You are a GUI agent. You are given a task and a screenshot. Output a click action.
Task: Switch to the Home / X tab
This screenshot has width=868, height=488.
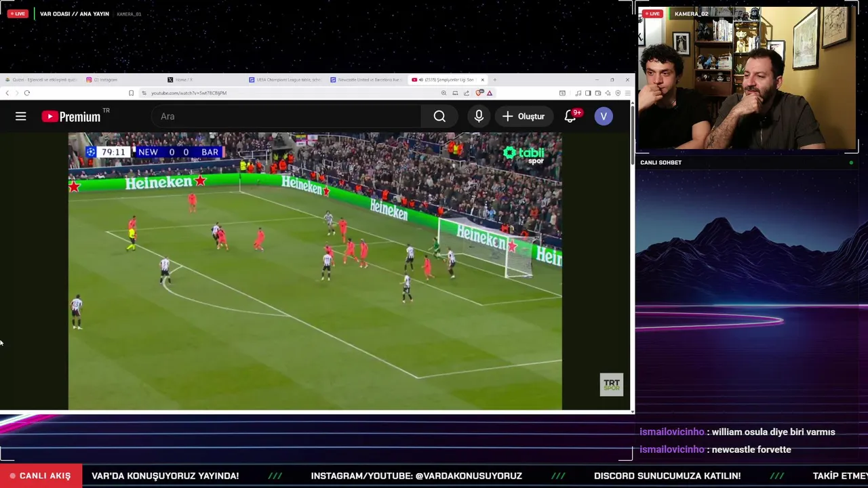[x=203, y=80]
